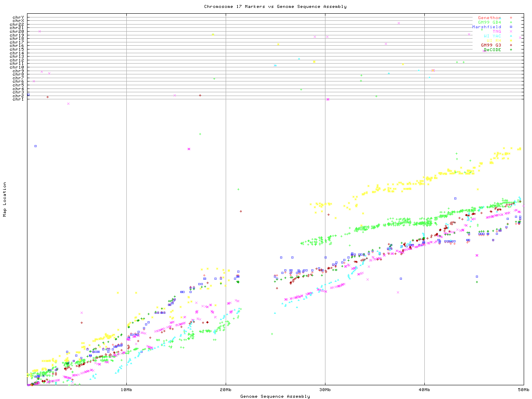Click the Genome Sequence Assembly axis label
This screenshot has width=532, height=399.
275,397
